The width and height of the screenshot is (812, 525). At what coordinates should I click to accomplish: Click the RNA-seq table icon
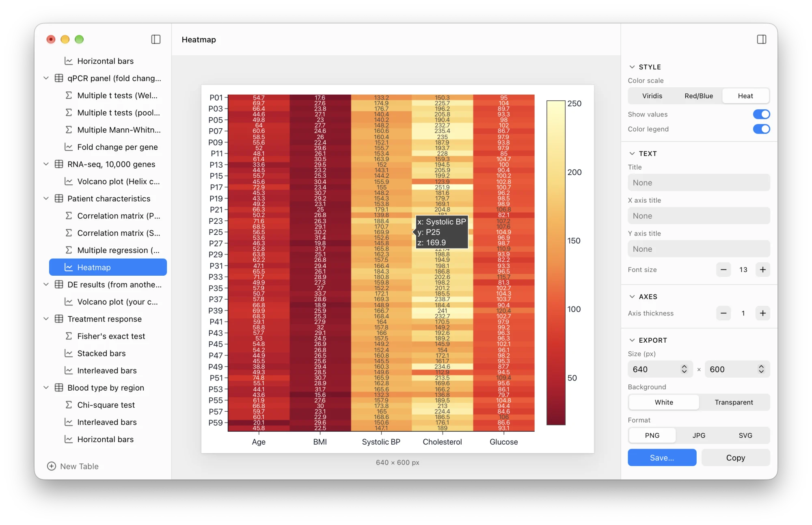click(59, 164)
